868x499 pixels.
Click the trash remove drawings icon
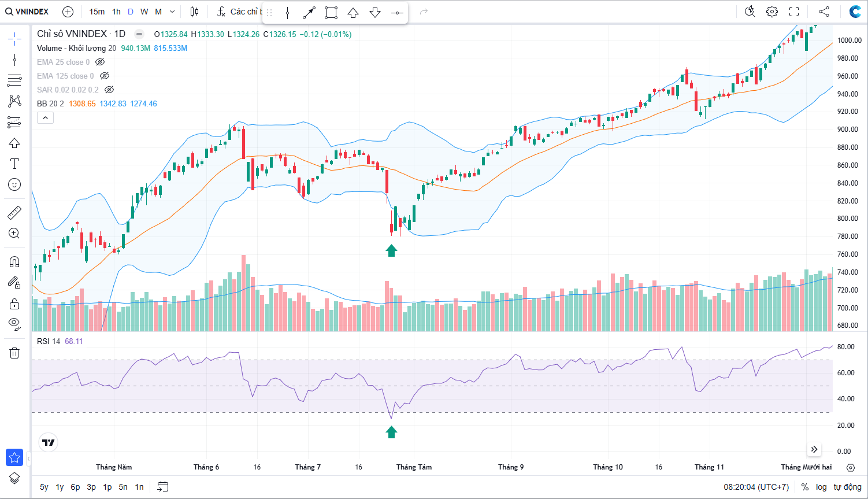[x=14, y=353]
